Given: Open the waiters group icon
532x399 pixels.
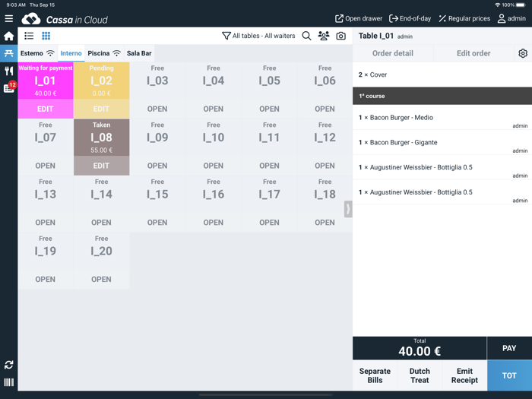Looking at the screenshot, I should point(324,36).
